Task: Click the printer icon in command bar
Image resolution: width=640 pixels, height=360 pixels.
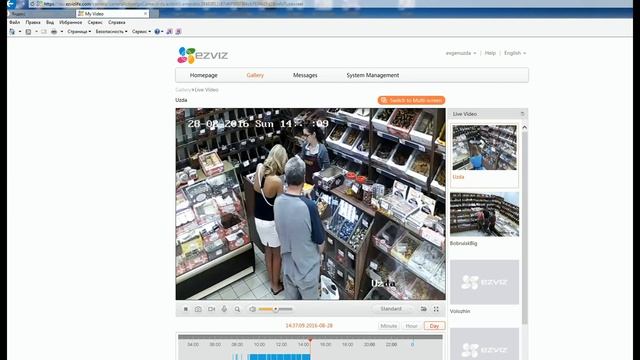Action: (x=54, y=31)
